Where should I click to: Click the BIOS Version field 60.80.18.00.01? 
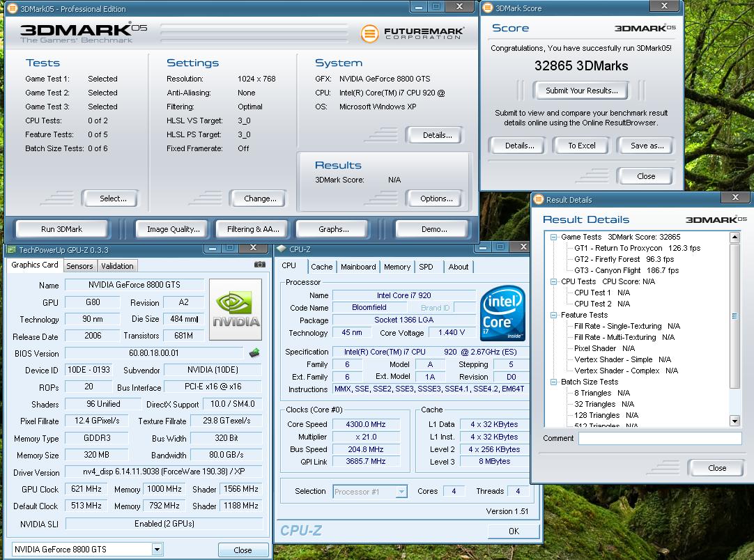pos(154,353)
